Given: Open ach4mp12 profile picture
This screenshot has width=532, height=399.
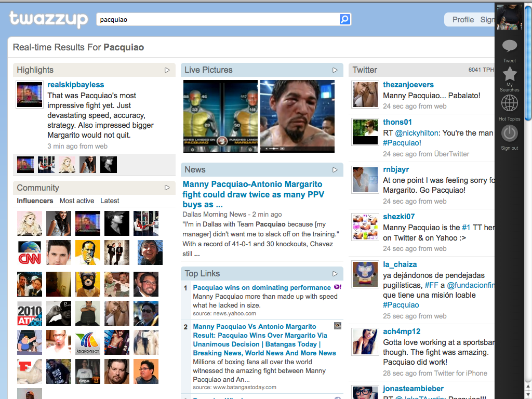Looking at the screenshot, I should click(x=365, y=342).
